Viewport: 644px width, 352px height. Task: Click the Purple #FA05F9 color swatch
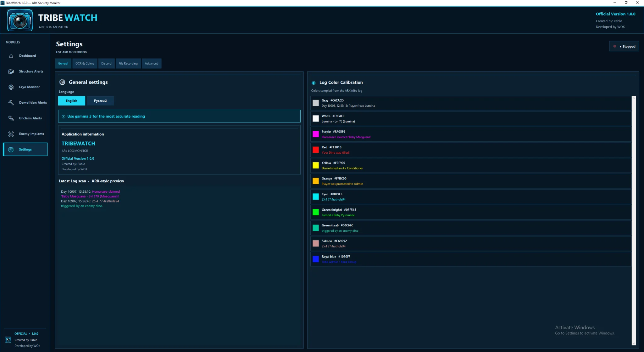[316, 134]
